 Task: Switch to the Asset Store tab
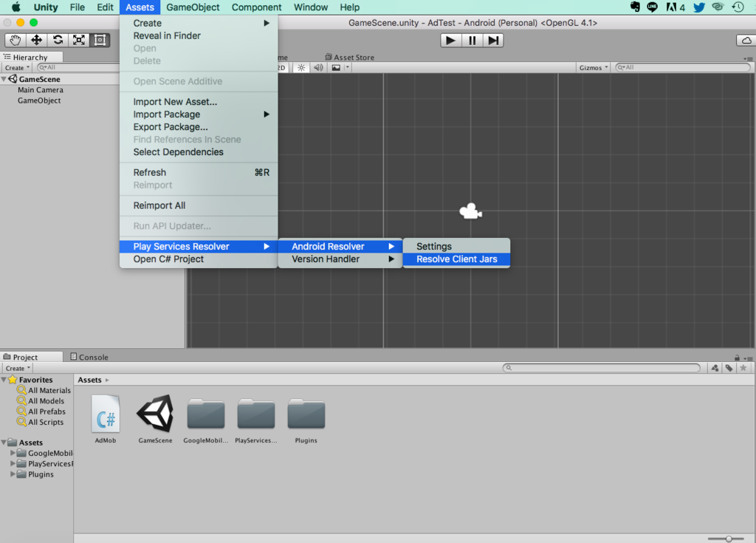(x=349, y=58)
